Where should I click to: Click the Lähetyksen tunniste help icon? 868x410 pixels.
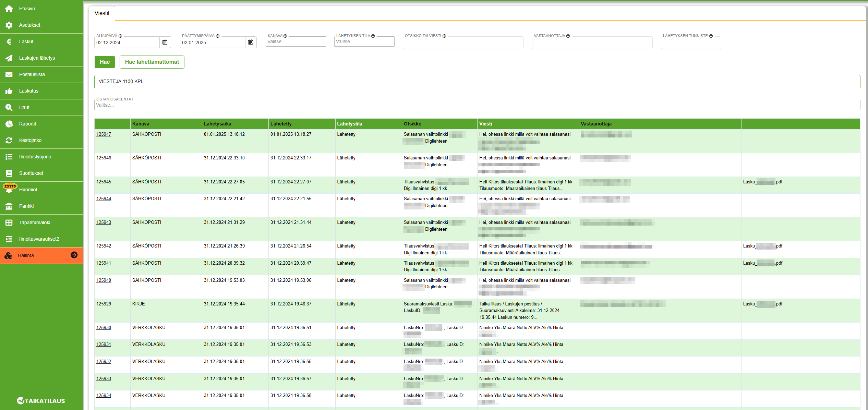point(711,36)
